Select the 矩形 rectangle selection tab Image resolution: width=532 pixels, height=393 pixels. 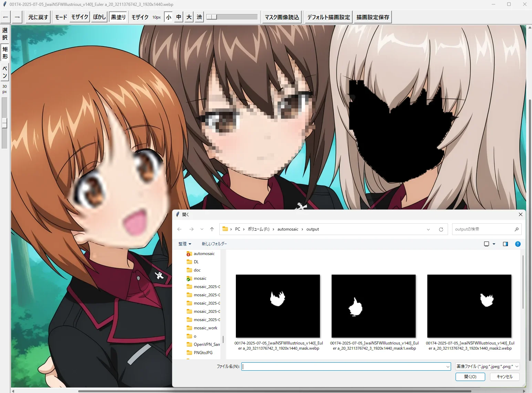click(5, 53)
